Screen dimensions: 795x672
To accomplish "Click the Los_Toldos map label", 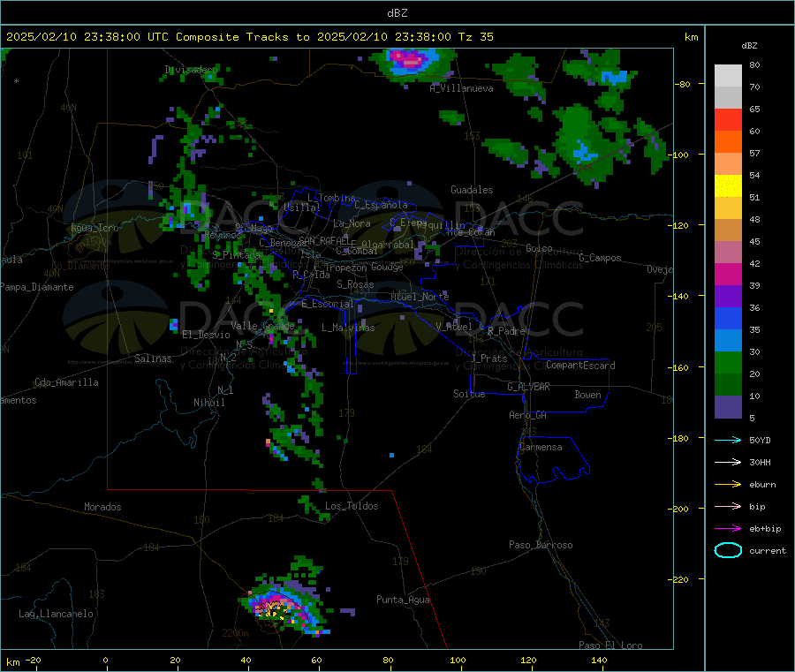I will point(352,506).
